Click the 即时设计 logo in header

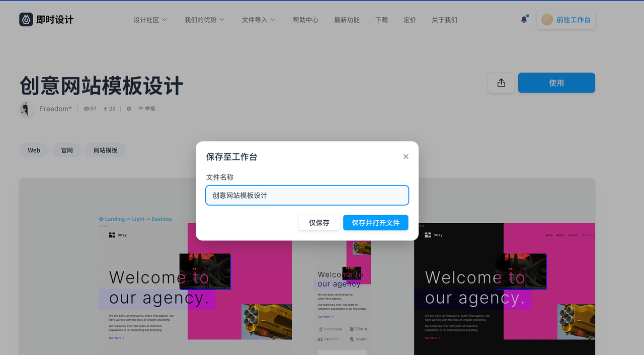pyautogui.click(x=46, y=20)
